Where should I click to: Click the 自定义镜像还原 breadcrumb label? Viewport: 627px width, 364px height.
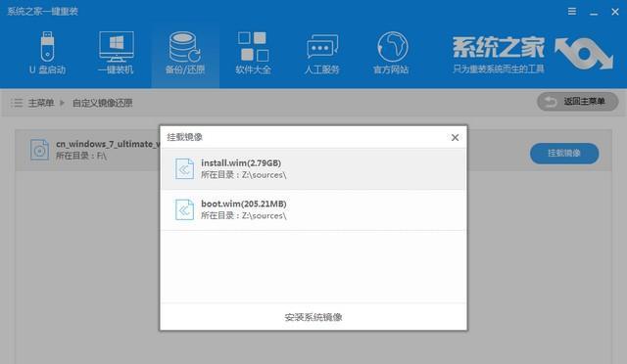(x=102, y=103)
